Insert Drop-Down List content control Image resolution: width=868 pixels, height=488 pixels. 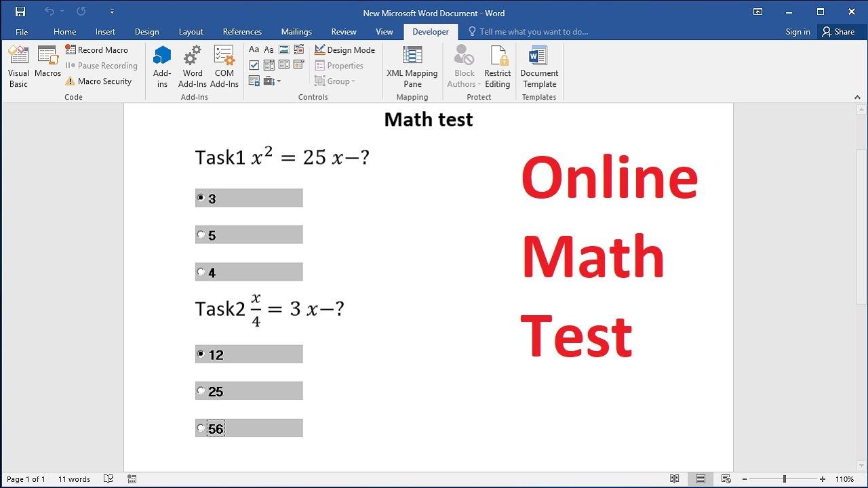point(284,66)
